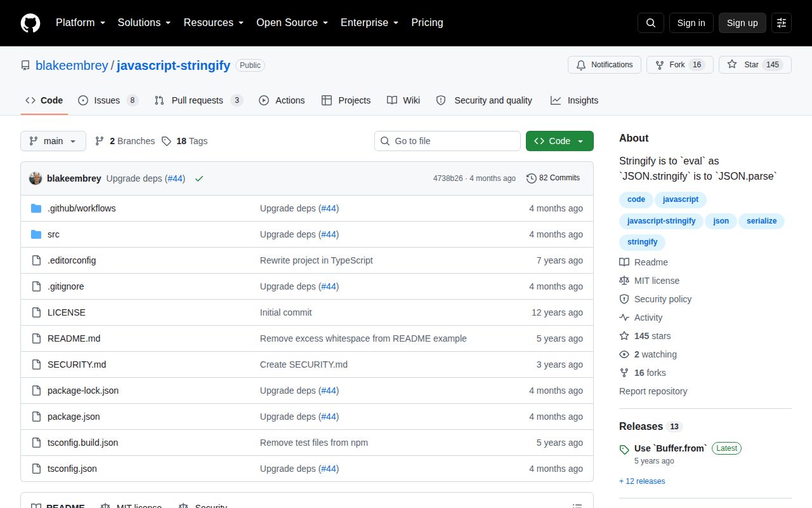Click the MIT license scale icon
812x508 pixels.
pos(624,281)
